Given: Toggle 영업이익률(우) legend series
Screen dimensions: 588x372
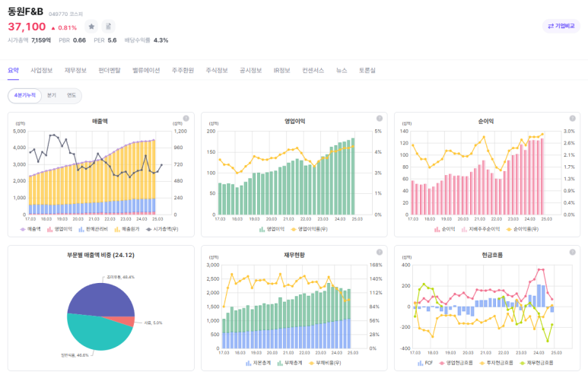Looking at the screenshot, I should 310,229.
